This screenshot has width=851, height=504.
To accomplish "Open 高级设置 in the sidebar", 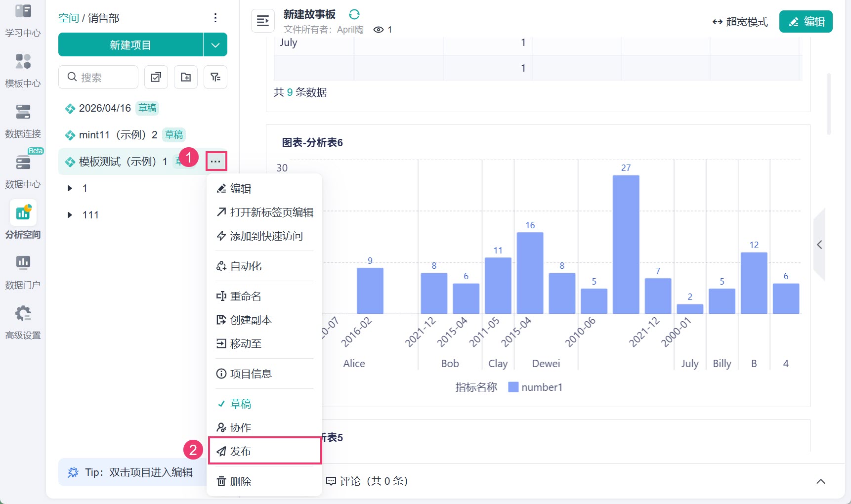I will coord(23,322).
